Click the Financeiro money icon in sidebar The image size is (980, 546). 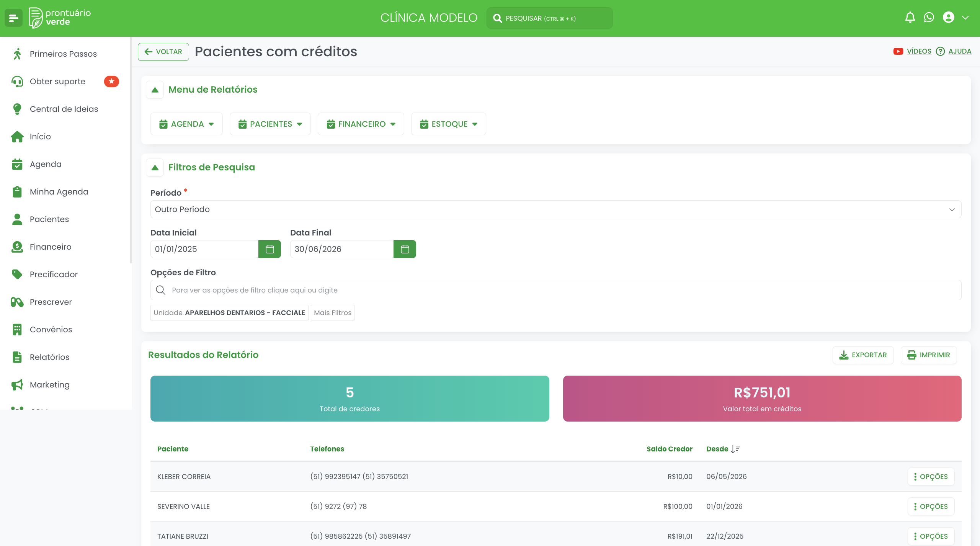17,247
